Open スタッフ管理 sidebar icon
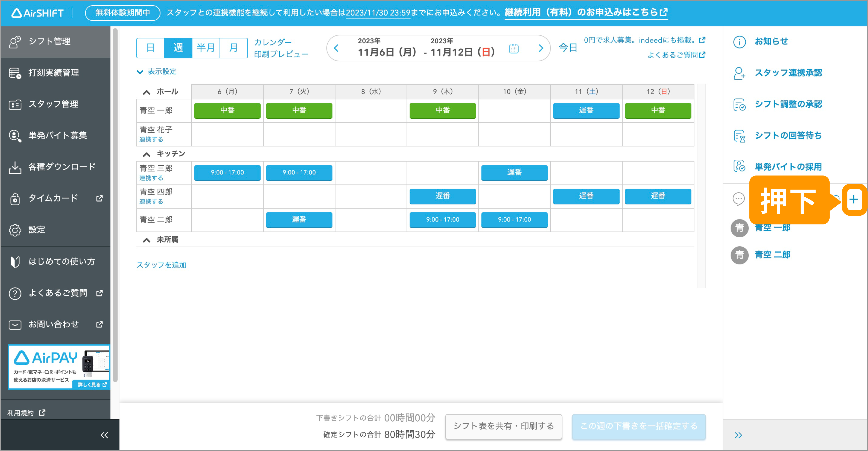Viewport: 868px width, 451px height. [15, 104]
